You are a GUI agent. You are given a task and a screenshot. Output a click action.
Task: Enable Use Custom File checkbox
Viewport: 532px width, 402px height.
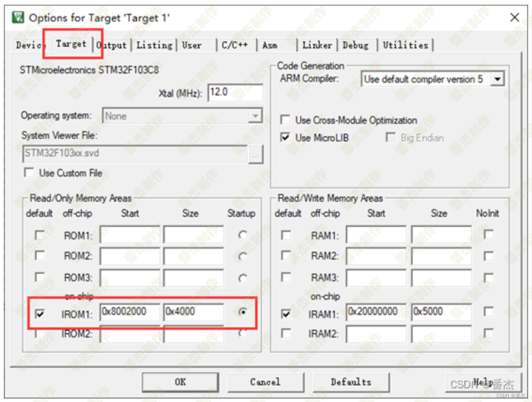(x=29, y=173)
